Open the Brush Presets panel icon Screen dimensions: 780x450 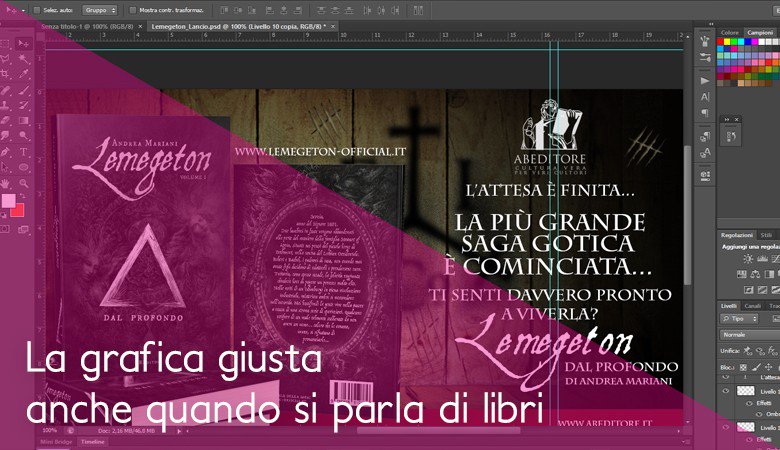(705, 57)
